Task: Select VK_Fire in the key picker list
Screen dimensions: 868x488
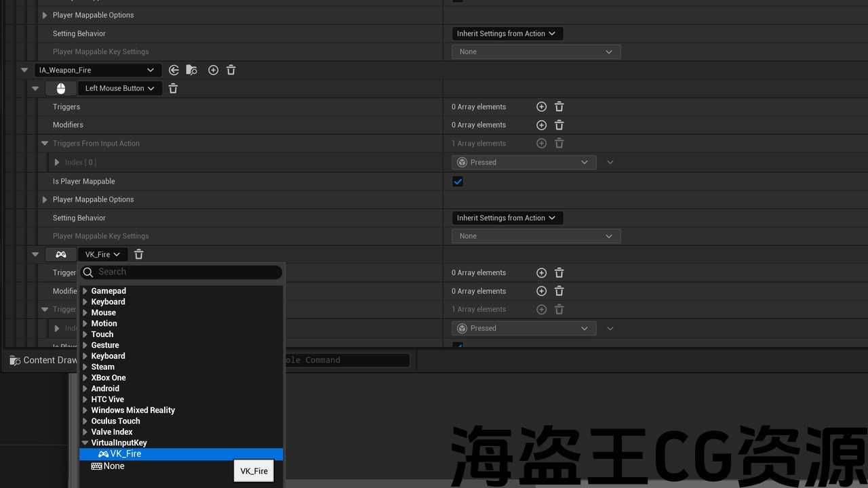Action: click(125, 454)
